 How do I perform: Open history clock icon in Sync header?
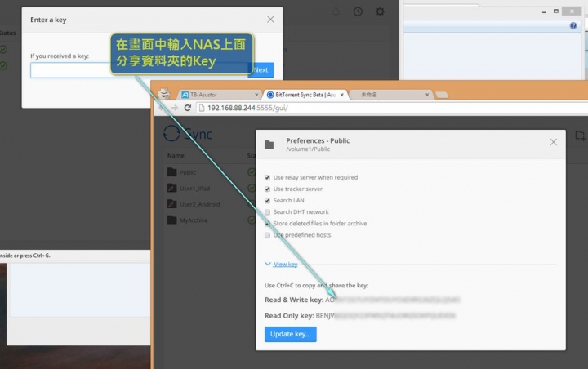coord(358,11)
